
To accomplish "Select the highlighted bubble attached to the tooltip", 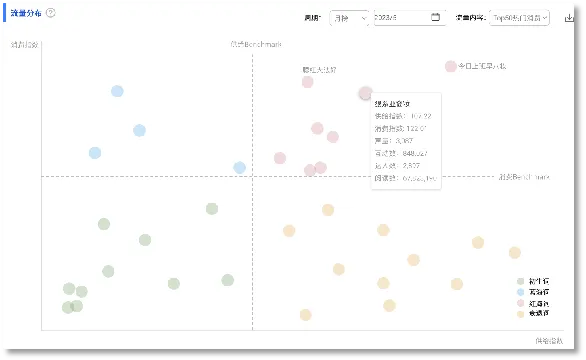I will [366, 93].
